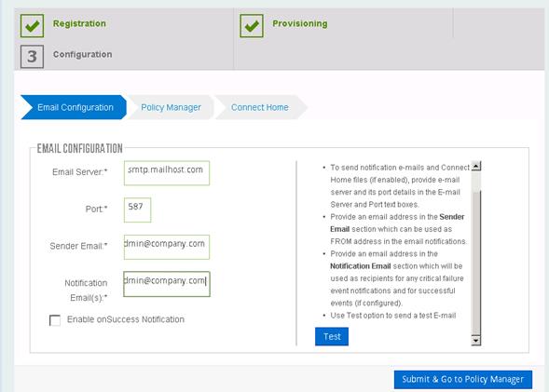Click the Provisioning step label
The image size is (549, 392).
[x=300, y=23]
